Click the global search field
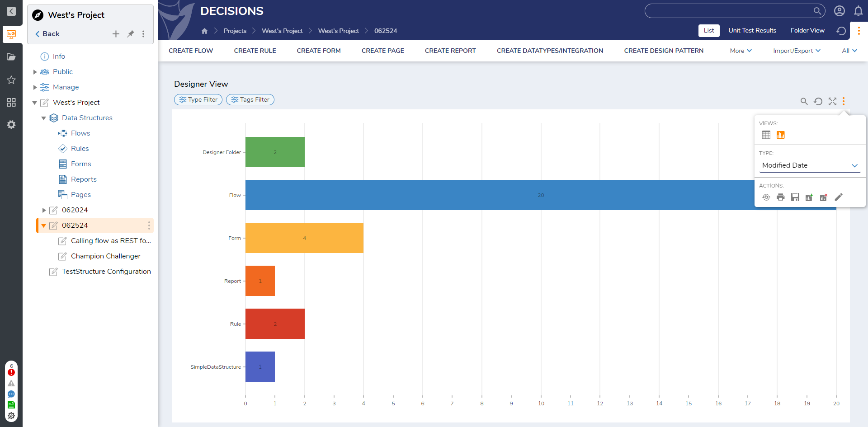868x427 pixels. pos(735,11)
